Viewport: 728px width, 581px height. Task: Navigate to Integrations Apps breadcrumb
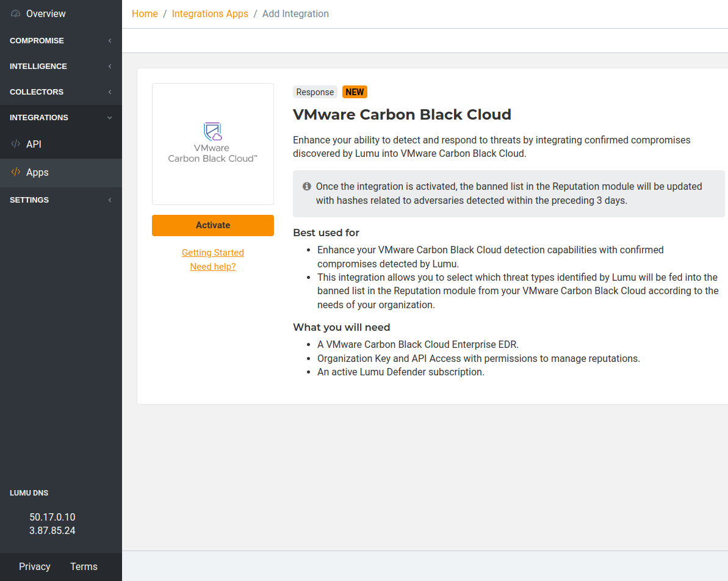[x=210, y=13]
